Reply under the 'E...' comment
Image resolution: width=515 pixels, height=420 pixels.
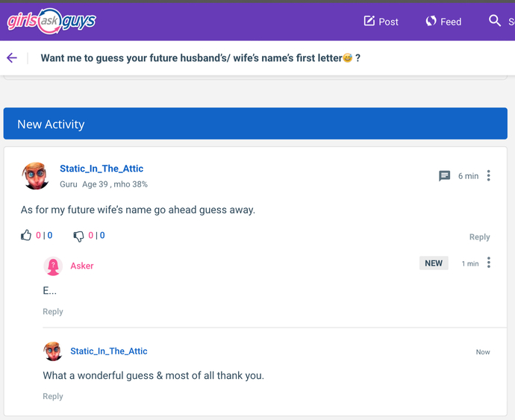53,312
